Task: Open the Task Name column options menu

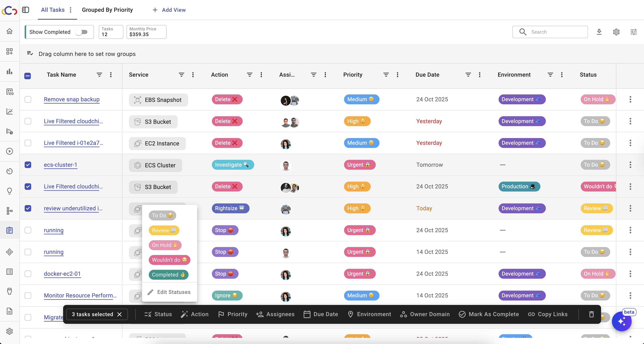Action: (x=111, y=75)
